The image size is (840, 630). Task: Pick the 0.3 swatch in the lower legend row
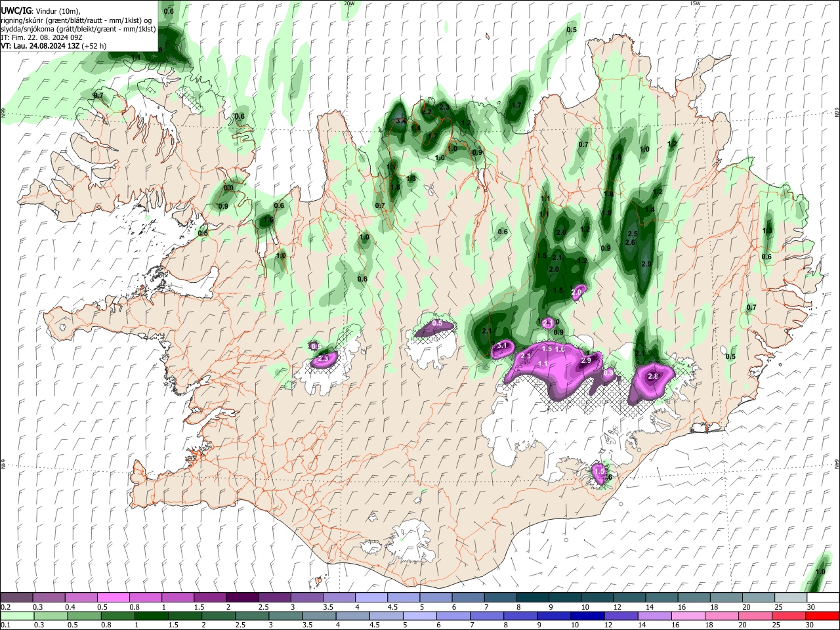[x=51, y=616]
